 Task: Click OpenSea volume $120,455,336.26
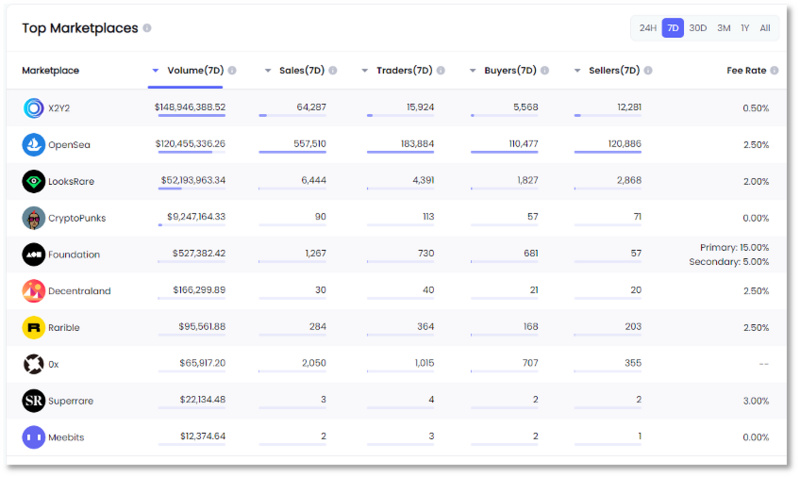click(x=190, y=144)
